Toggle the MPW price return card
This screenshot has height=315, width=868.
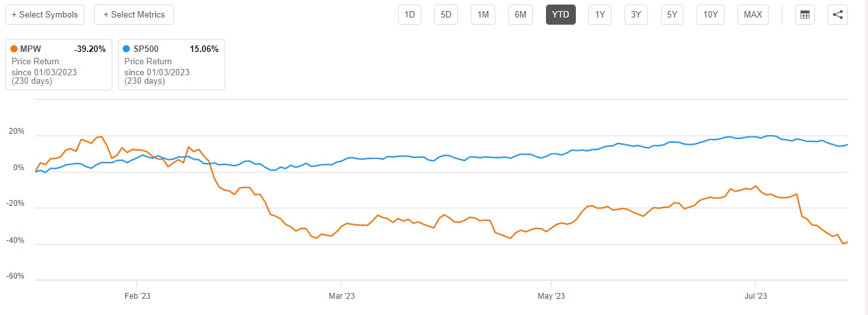(58, 64)
